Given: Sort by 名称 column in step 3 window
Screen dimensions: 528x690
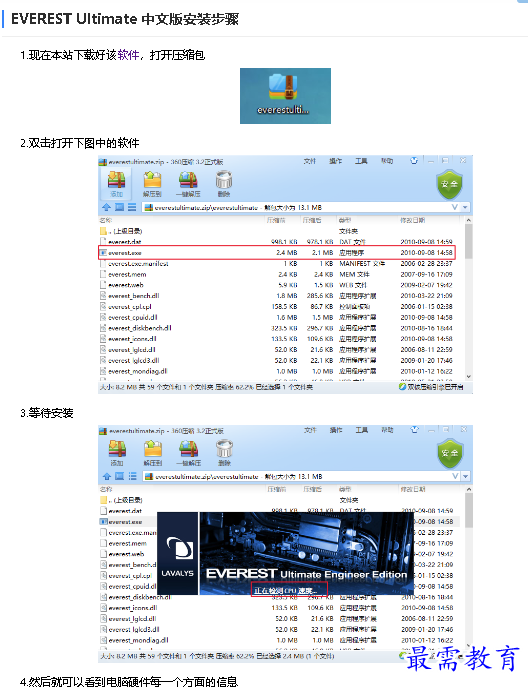Looking at the screenshot, I should (x=106, y=489).
